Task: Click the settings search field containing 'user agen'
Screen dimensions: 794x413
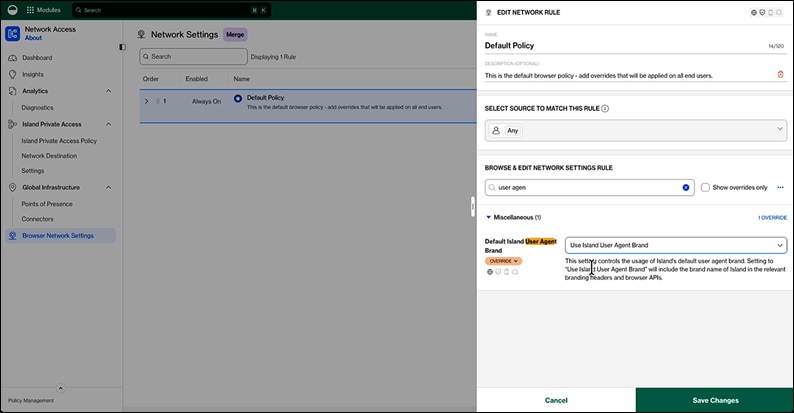Action: [x=589, y=187]
